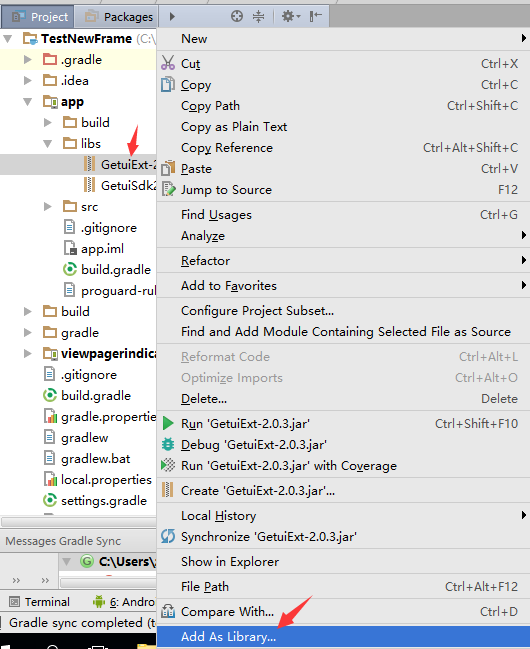This screenshot has height=649, width=530.
Task: Select Delete from the context menu
Action: (x=343, y=399)
